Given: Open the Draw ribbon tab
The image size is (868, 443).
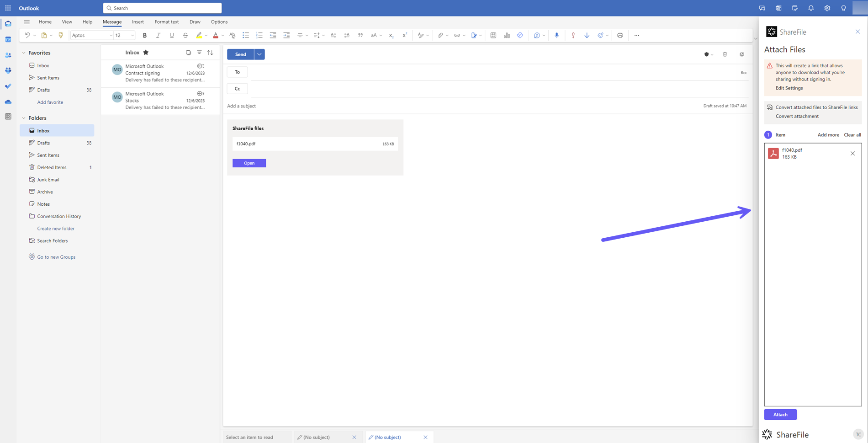Looking at the screenshot, I should (195, 22).
